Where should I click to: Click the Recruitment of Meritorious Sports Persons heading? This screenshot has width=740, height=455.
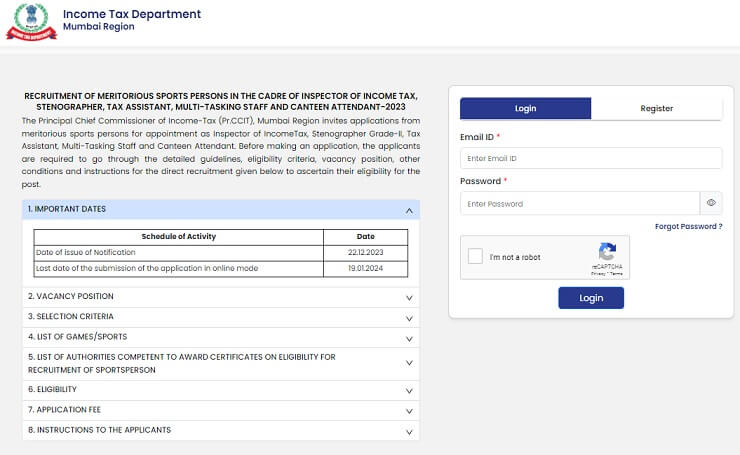click(x=221, y=101)
